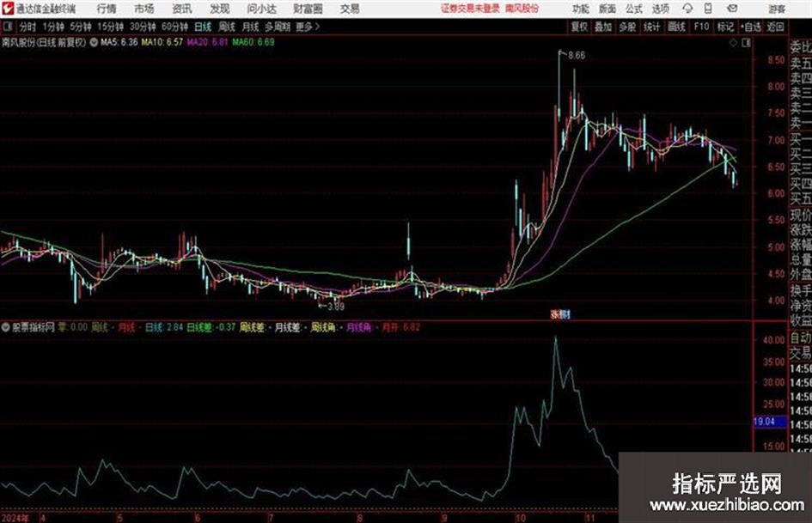
Task: Click the 叠加 overlay toolbar button
Action: coord(603,27)
